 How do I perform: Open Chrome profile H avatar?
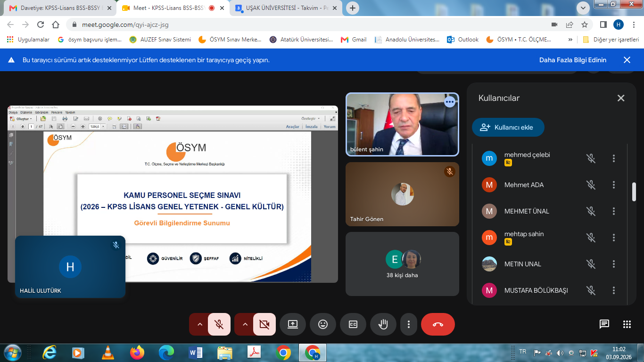619,25
